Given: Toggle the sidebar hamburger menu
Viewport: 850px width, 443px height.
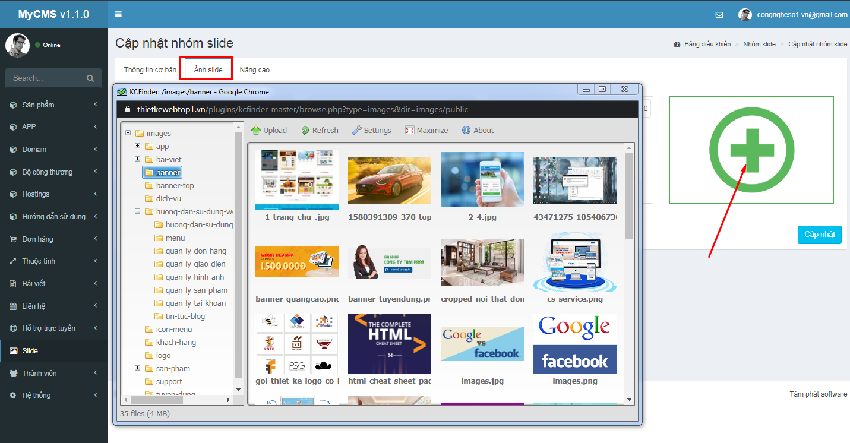Looking at the screenshot, I should pyautogui.click(x=119, y=15).
